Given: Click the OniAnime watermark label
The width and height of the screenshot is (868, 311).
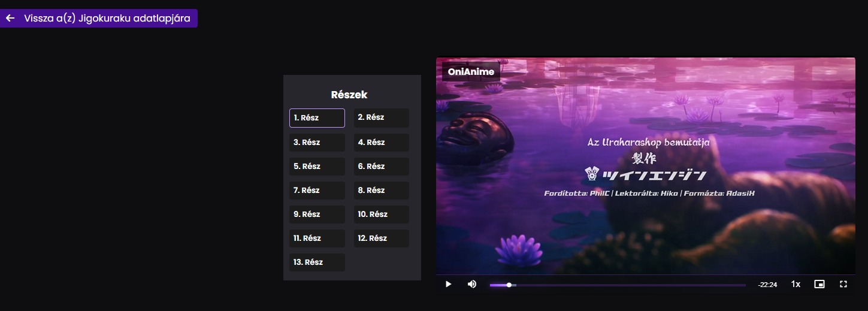Looking at the screenshot, I should pos(471,71).
